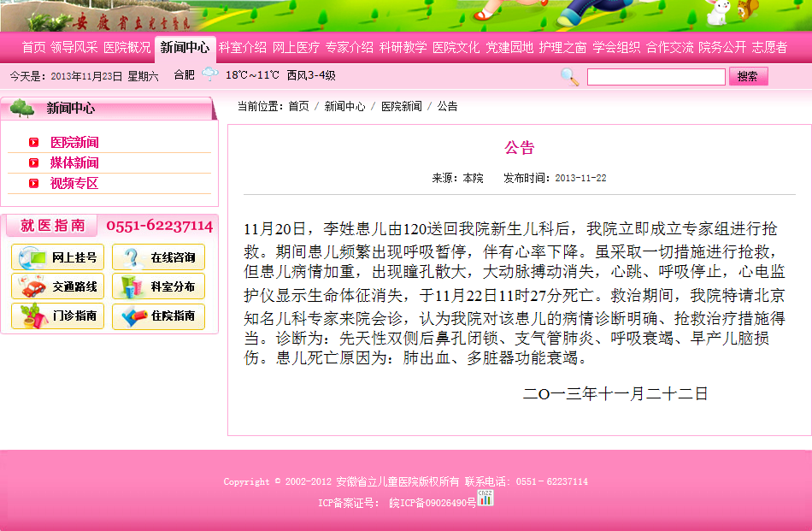Click the magnifying glass search icon
Image resolution: width=812 pixels, height=531 pixels.
pyautogui.click(x=569, y=77)
